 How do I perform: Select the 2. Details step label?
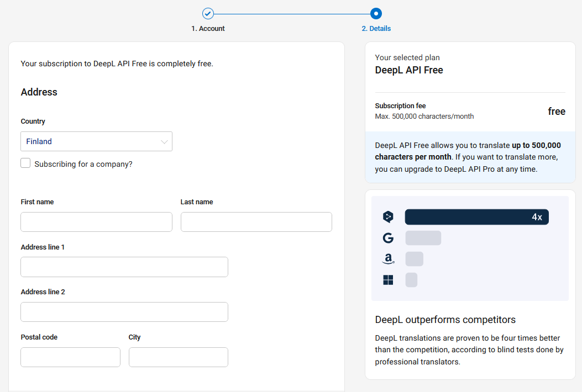(376, 29)
